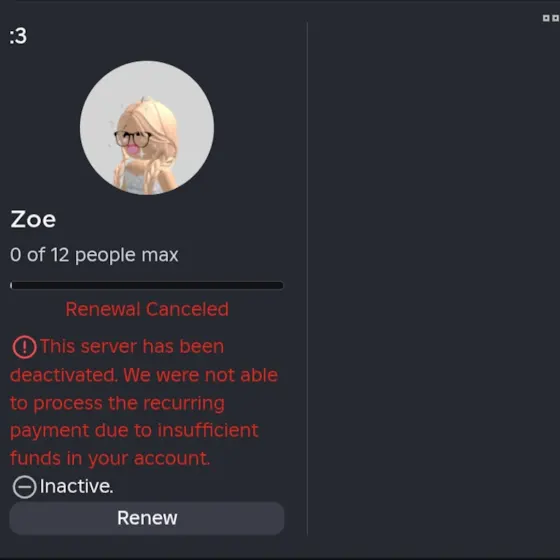The image size is (560, 560).
Task: Click 'payment due to insufficient' text line
Action: (134, 431)
